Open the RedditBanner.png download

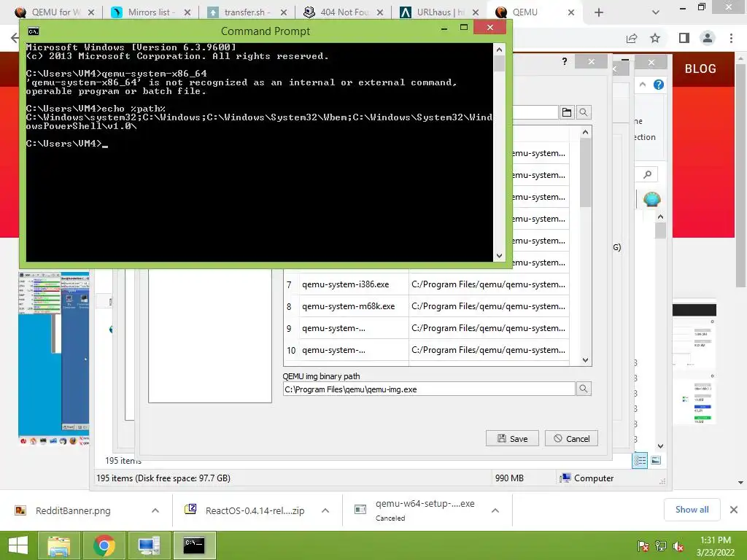(x=73, y=510)
